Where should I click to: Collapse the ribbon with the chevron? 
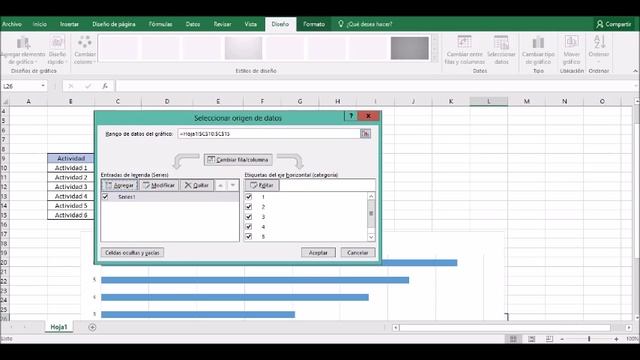coord(635,71)
